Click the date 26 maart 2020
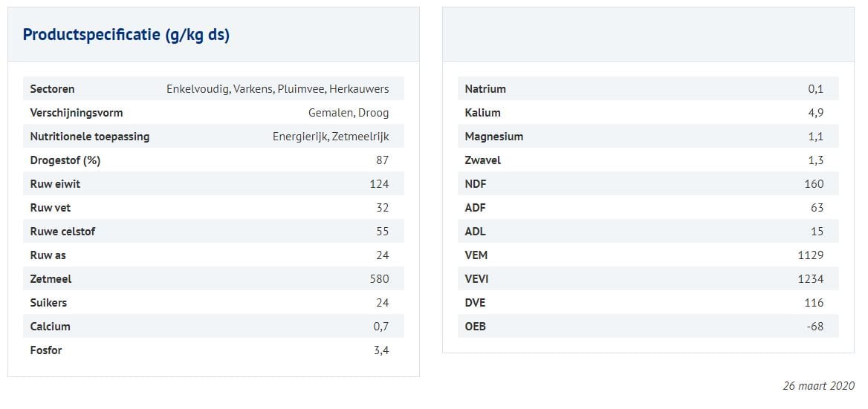 818,386
